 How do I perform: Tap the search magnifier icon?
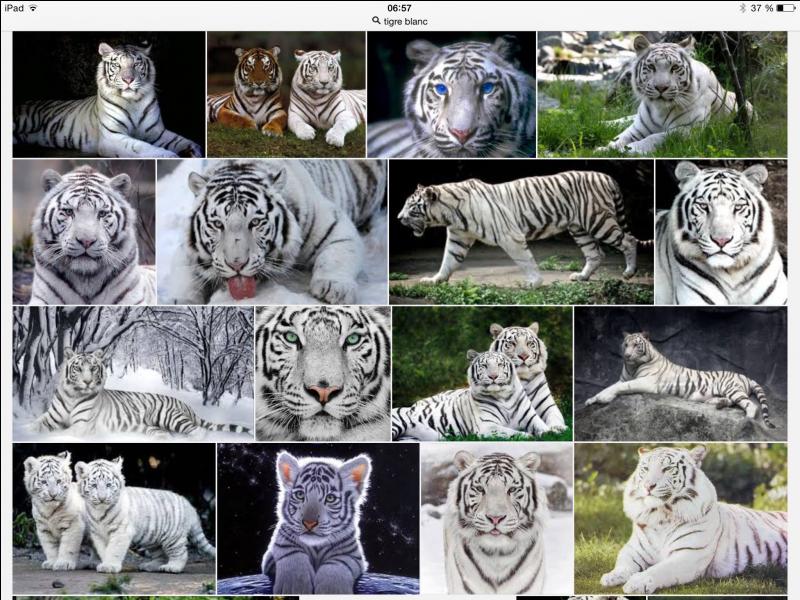376,20
